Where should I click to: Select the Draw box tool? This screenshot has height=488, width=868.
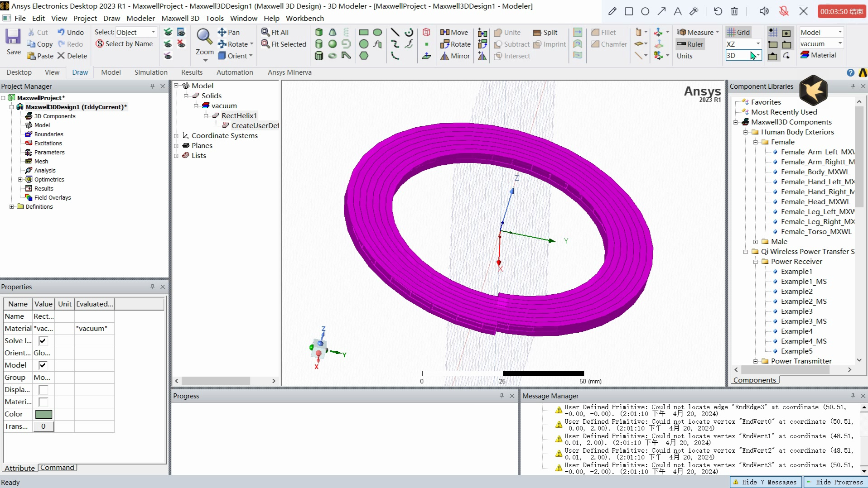coord(319,32)
